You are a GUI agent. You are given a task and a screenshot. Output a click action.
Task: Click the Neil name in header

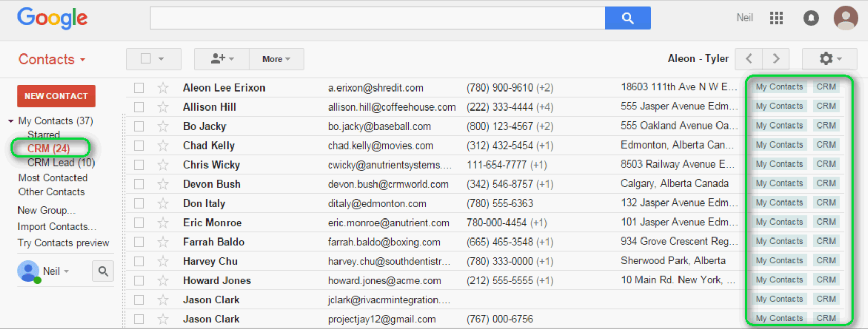[x=744, y=18]
